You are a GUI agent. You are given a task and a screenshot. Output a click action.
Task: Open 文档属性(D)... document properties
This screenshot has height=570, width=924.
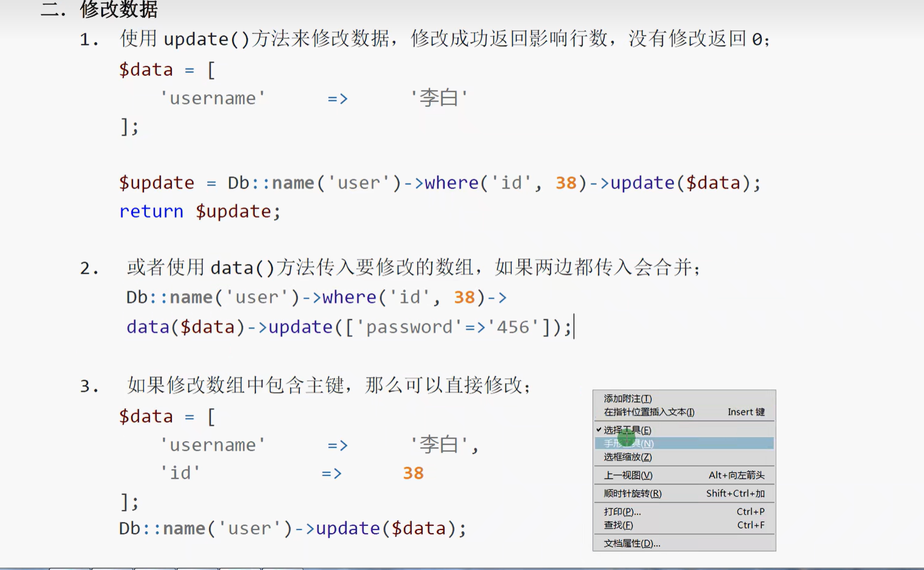click(684, 544)
